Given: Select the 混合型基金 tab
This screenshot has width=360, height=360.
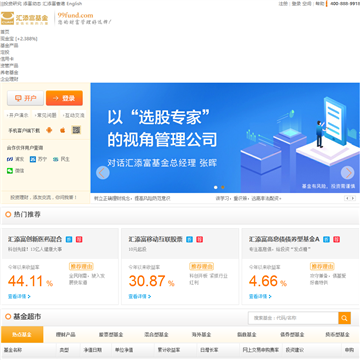Looking at the screenshot, I should (x=156, y=334).
